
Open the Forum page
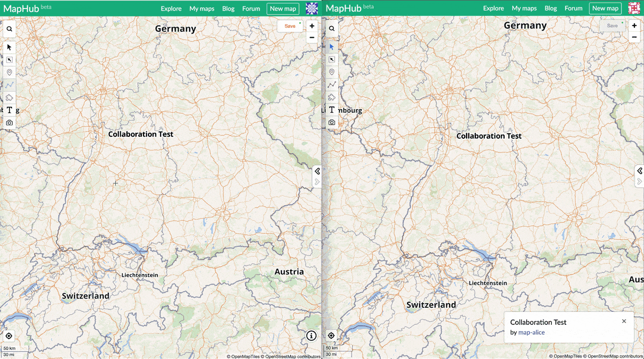pyautogui.click(x=251, y=9)
